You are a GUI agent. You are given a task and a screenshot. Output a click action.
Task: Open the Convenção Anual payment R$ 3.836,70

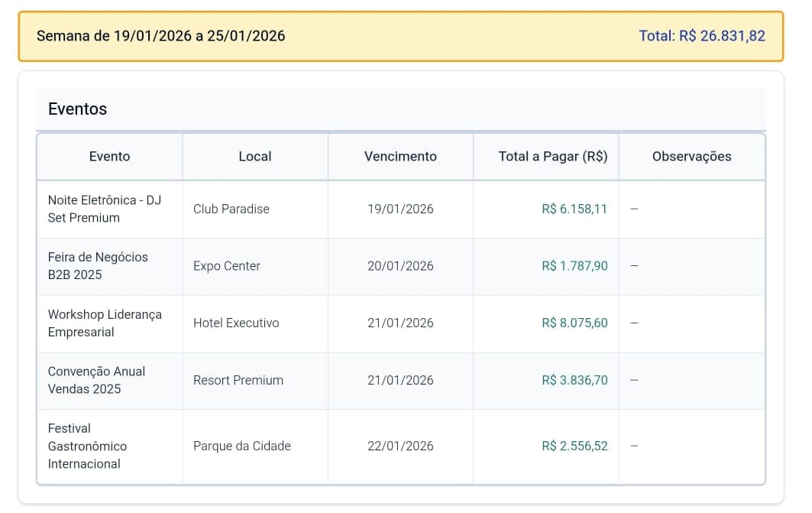[574, 380]
